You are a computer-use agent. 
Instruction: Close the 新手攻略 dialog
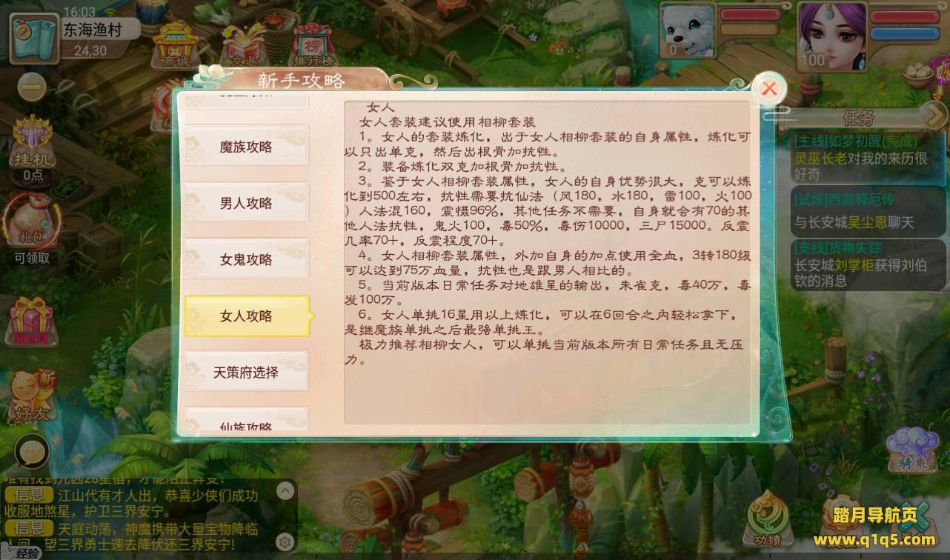(769, 89)
